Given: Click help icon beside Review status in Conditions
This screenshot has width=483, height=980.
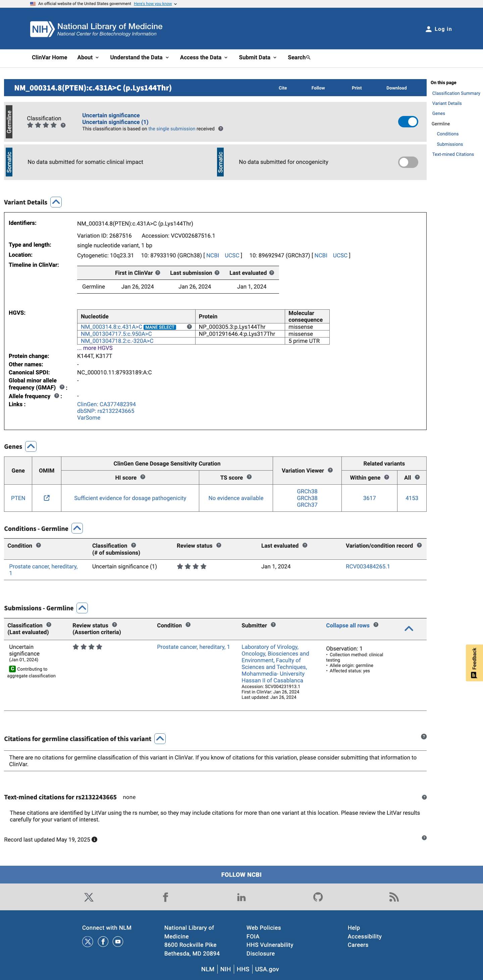Looking at the screenshot, I should pyautogui.click(x=218, y=545).
